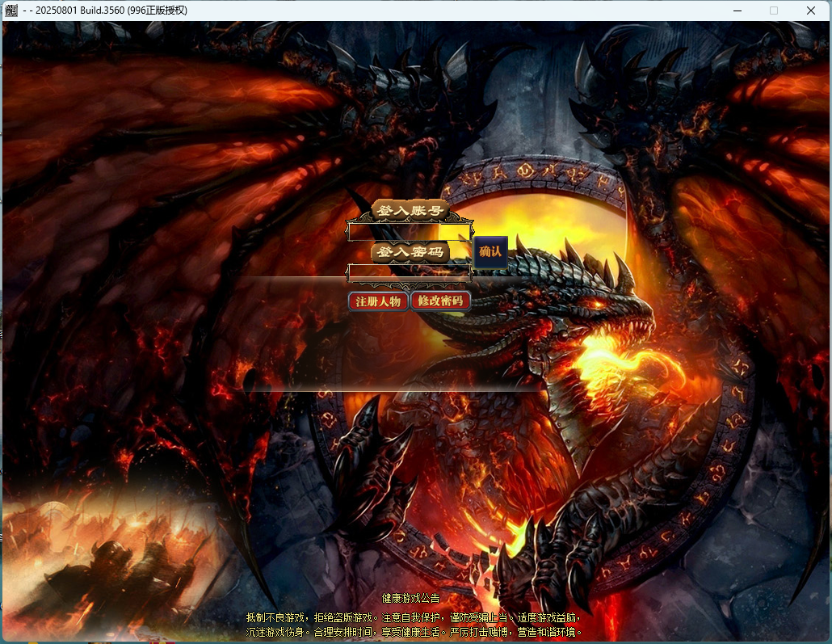Image resolution: width=832 pixels, height=644 pixels.
Task: Close the game client window
Action: tap(810, 11)
